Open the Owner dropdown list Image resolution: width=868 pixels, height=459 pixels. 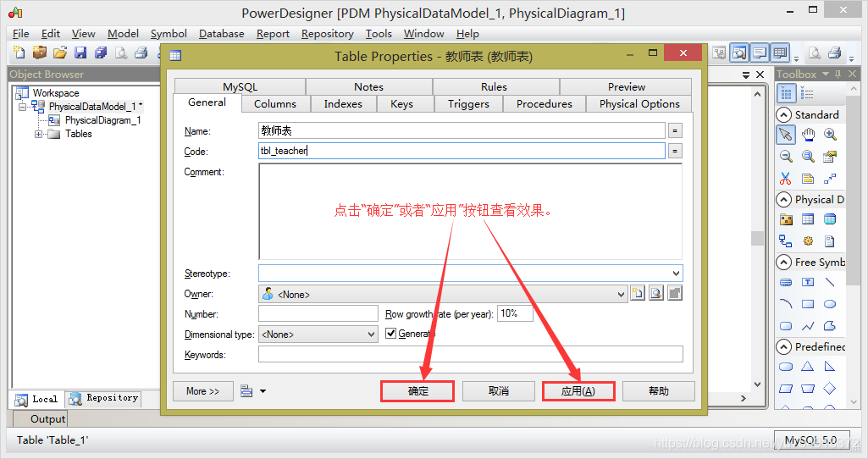coord(621,295)
